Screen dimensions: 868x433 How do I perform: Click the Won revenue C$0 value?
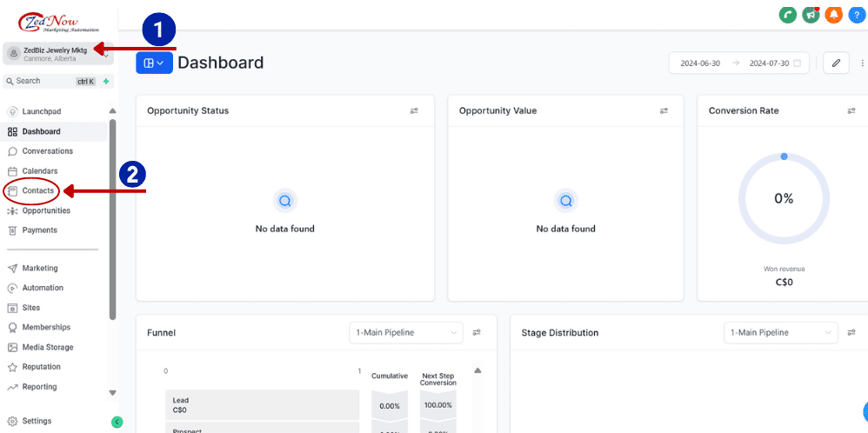784,283
